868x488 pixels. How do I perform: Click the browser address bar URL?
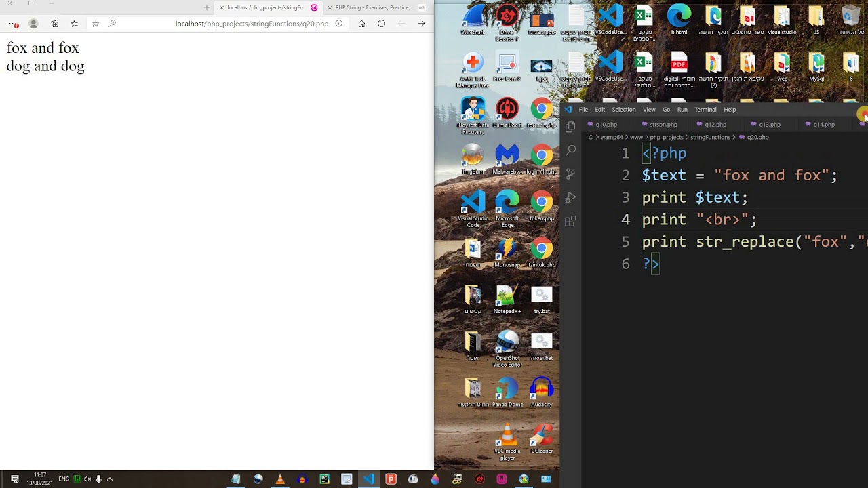click(x=252, y=24)
